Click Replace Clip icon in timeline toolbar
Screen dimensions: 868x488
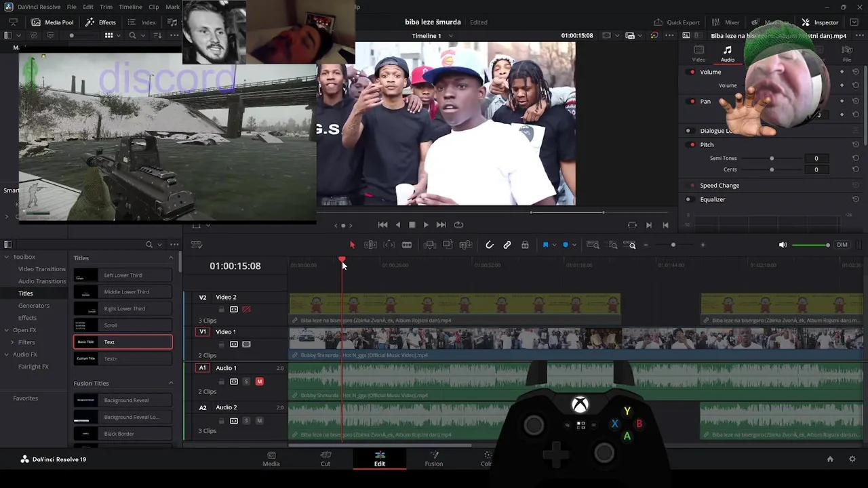click(x=466, y=245)
